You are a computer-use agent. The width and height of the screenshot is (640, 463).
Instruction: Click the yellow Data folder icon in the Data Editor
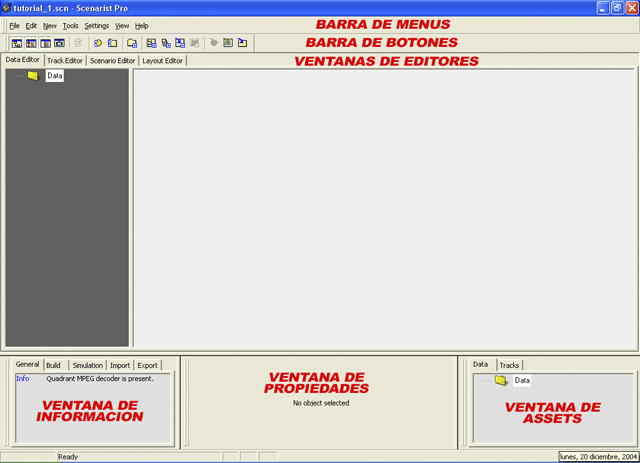(x=33, y=76)
